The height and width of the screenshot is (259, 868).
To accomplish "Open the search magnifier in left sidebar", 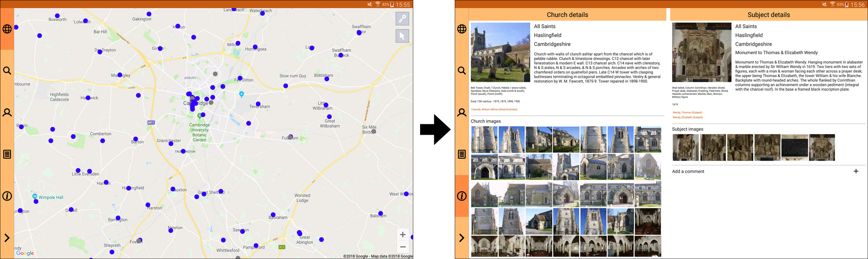I will click(x=7, y=71).
